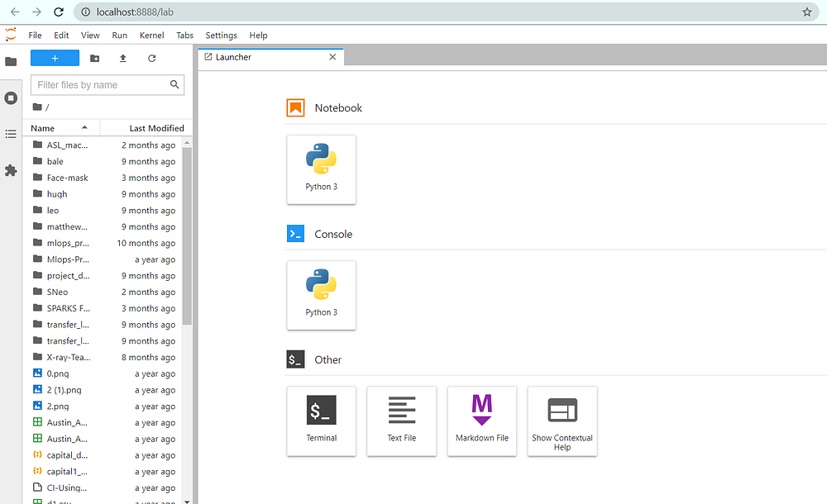The width and height of the screenshot is (827, 504).
Task: Select the leo folder
Action: click(104, 211)
